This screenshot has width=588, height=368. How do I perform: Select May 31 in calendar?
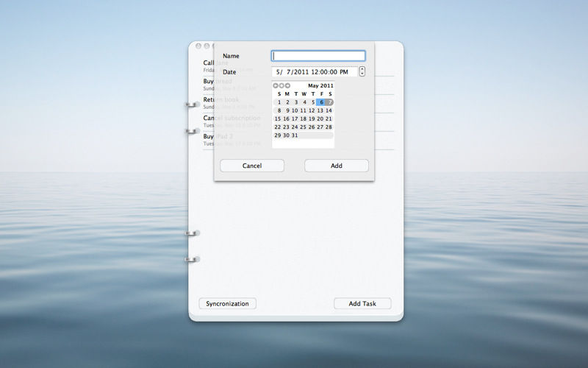click(295, 135)
